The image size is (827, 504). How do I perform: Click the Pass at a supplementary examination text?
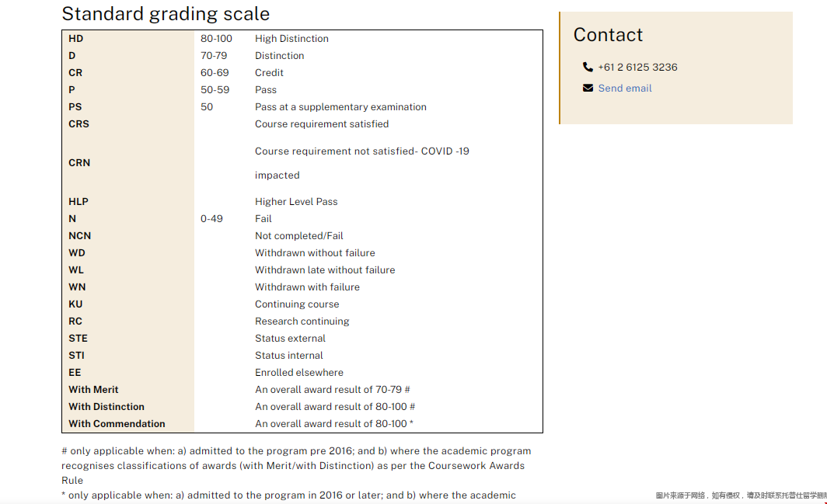point(340,107)
